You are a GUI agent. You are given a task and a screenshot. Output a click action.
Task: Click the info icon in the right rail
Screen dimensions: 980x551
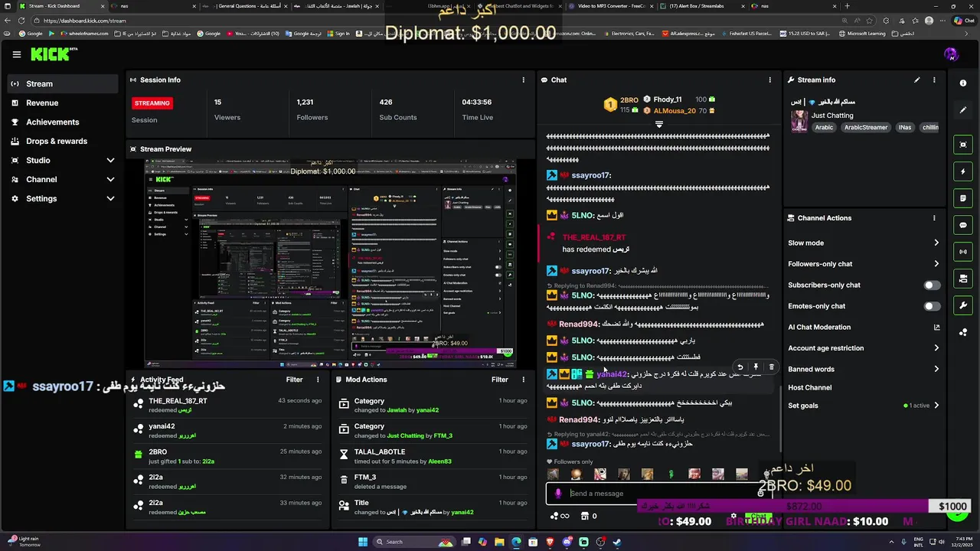coord(963,83)
